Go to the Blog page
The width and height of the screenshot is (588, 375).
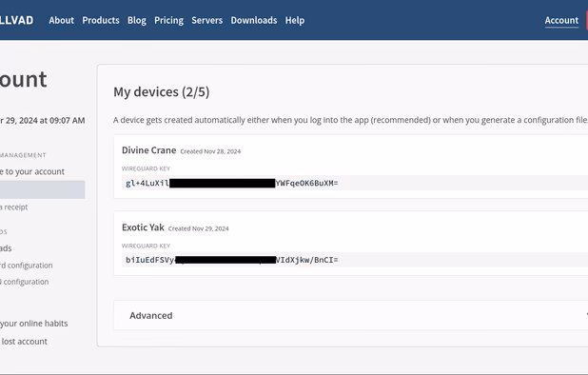coord(137,20)
